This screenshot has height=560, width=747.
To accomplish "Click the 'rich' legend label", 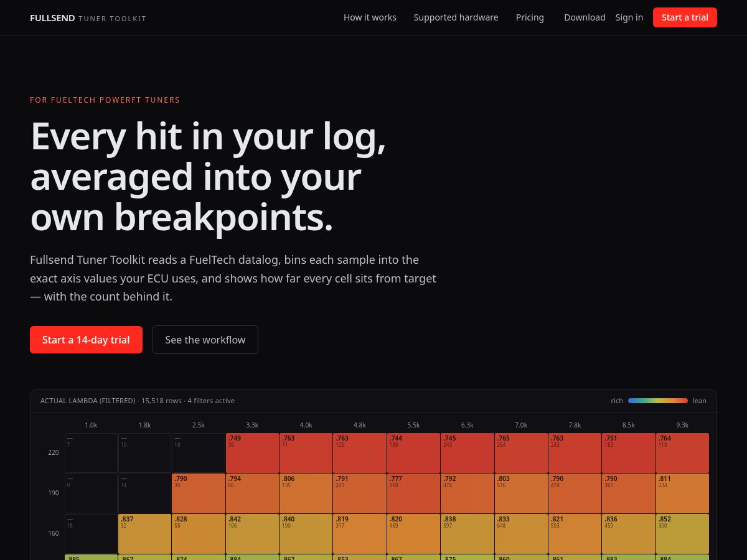I will point(617,401).
